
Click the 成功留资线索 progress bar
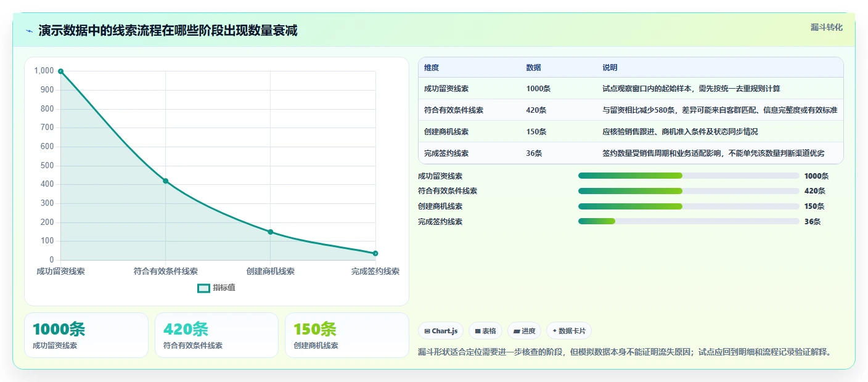click(689, 176)
